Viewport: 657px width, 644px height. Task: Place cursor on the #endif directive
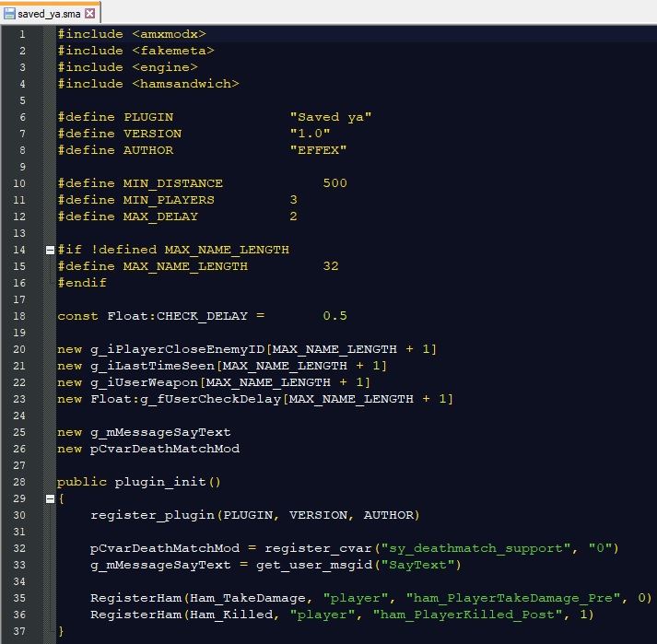point(81,283)
